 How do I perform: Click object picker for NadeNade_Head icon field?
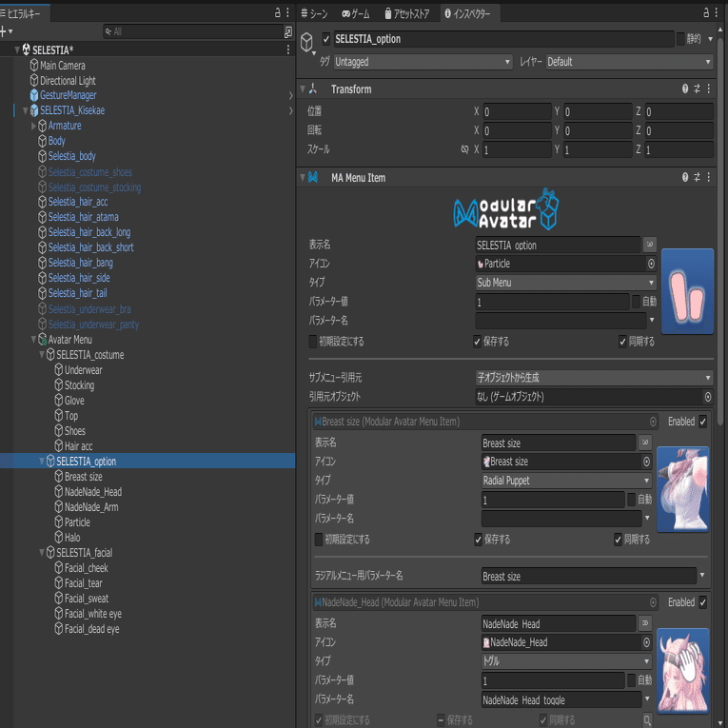[646, 642]
